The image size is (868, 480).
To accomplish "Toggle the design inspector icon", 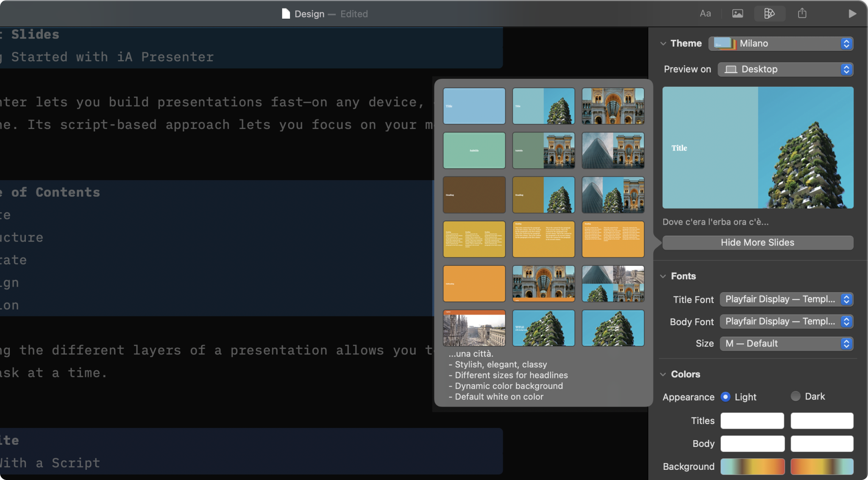I will pyautogui.click(x=769, y=14).
